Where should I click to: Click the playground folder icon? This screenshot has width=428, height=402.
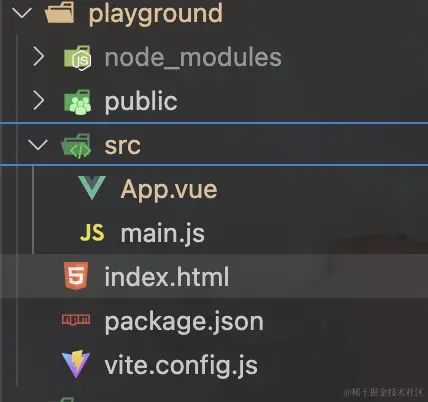(x=60, y=12)
